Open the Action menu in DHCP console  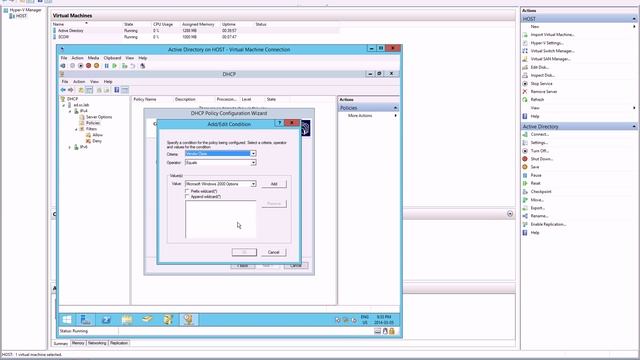[x=79, y=82]
